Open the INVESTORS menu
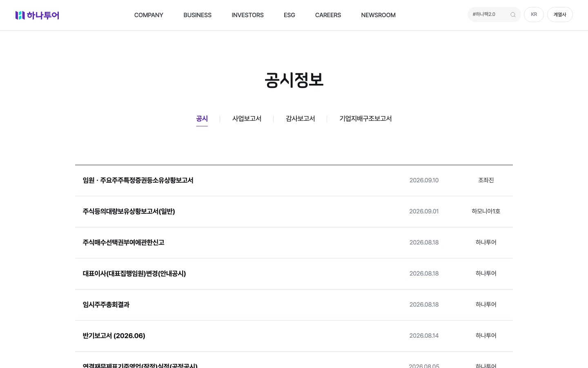Viewport: 588px width, 368px height. pos(247,15)
